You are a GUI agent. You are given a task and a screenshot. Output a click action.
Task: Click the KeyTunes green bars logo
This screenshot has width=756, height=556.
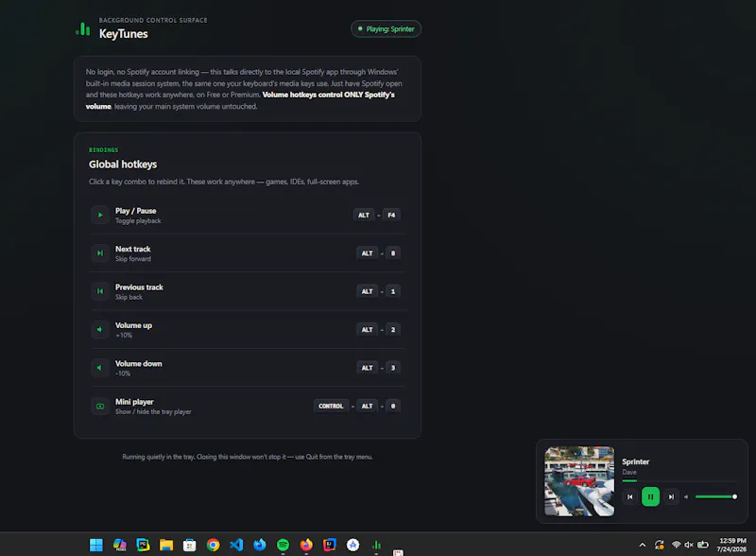(83, 29)
